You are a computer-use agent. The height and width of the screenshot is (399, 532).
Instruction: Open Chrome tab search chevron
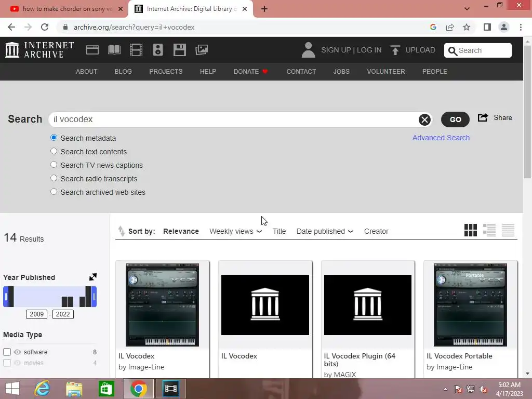pyautogui.click(x=467, y=9)
